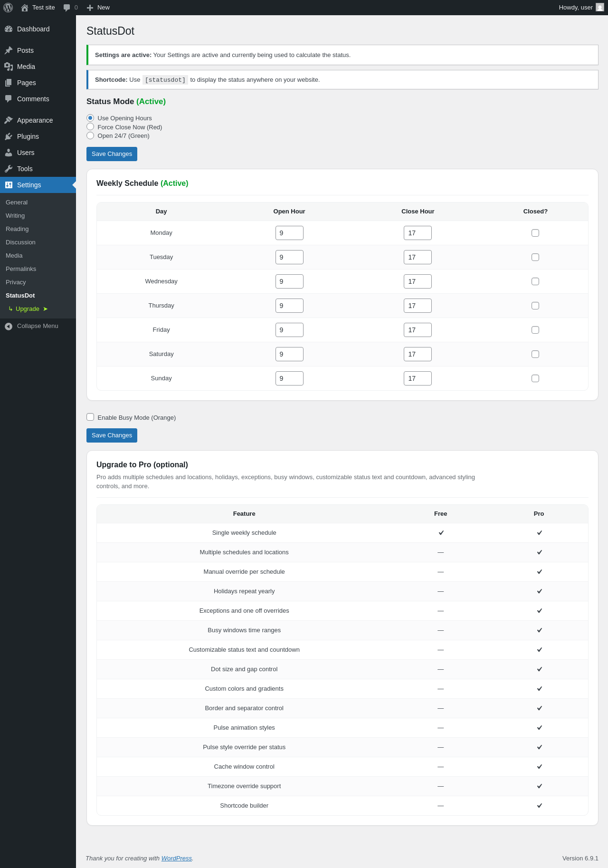The width and height of the screenshot is (608, 868).
Task: Select the Open 24/7 (Green) option
Action: point(90,135)
